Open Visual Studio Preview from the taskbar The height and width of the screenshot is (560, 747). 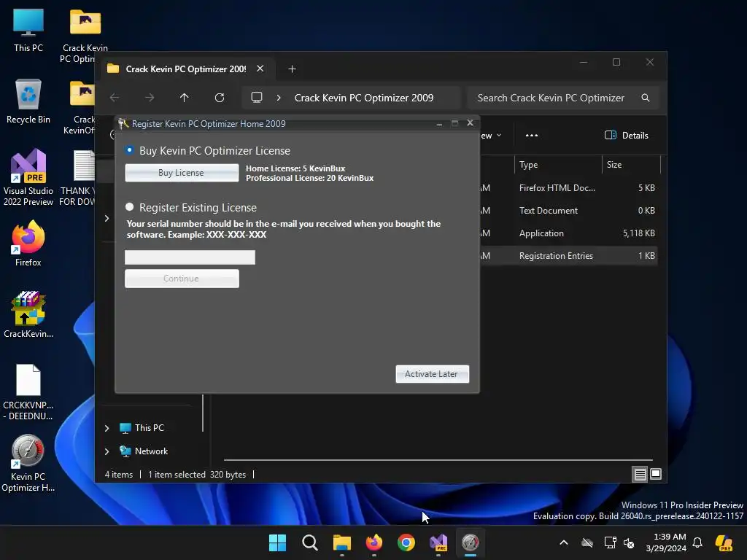(x=438, y=542)
